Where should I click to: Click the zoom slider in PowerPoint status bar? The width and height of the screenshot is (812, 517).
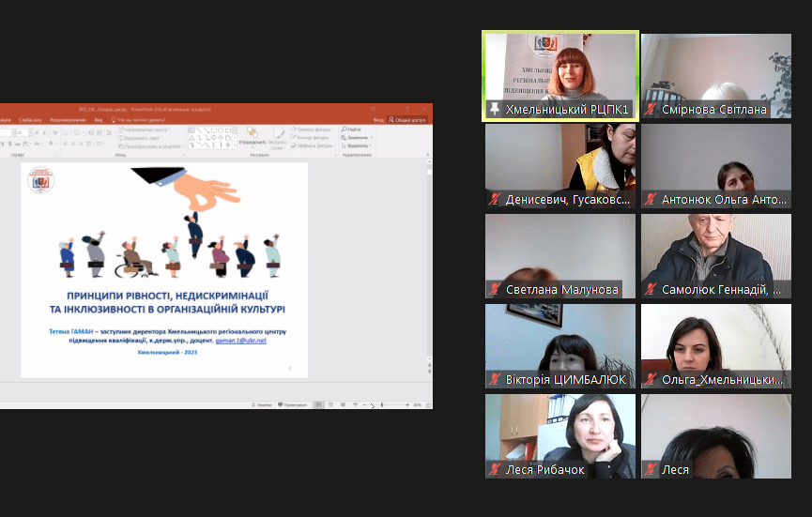pyautogui.click(x=381, y=404)
